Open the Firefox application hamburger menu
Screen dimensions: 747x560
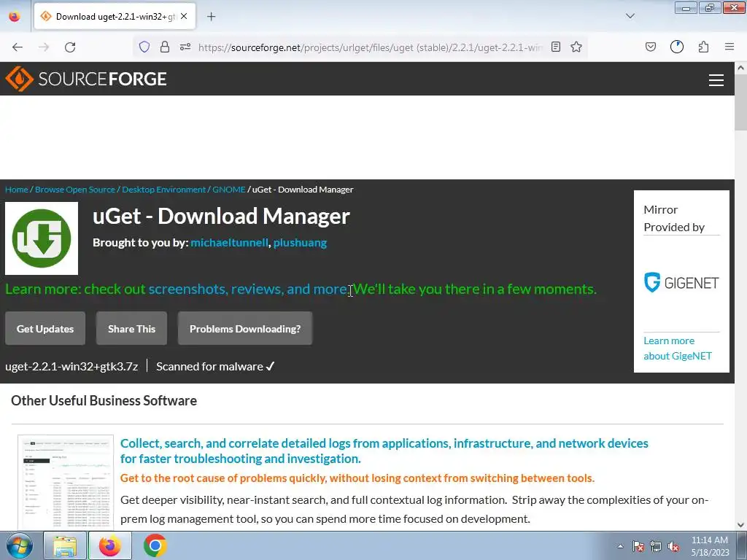click(729, 47)
